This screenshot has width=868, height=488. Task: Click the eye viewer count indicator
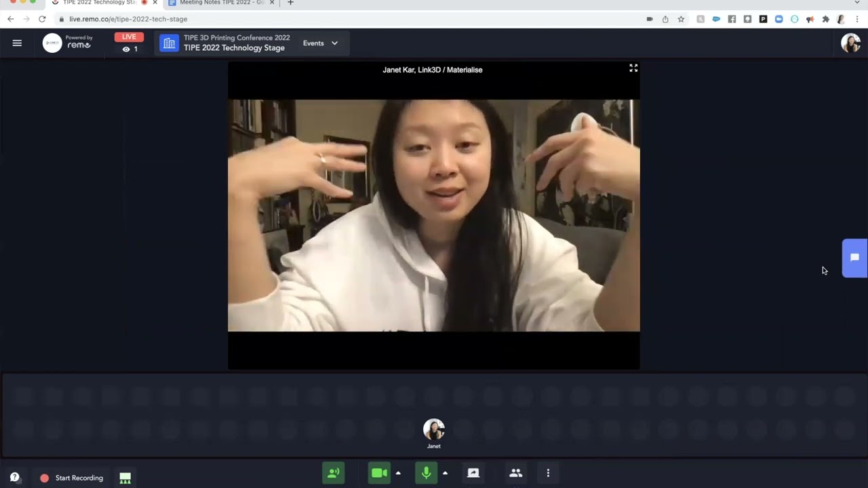pyautogui.click(x=130, y=49)
